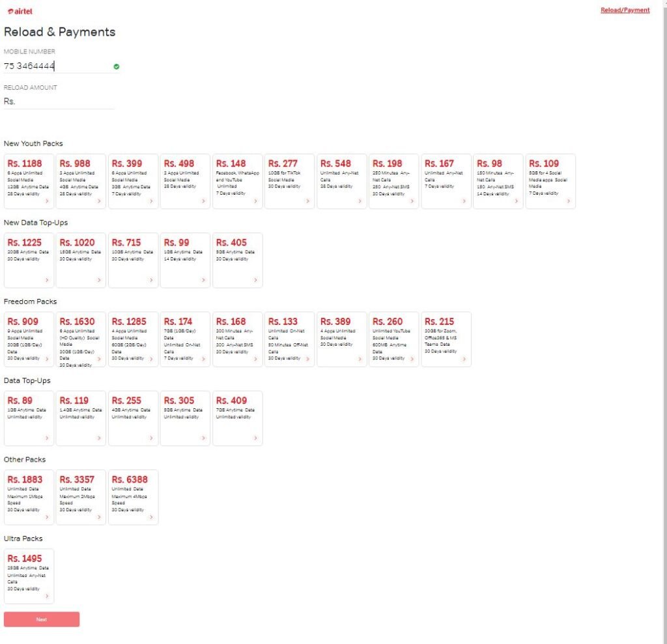Click chevron on Rs. 1630 freedom pack
This screenshot has height=644, width=667.
point(99,359)
